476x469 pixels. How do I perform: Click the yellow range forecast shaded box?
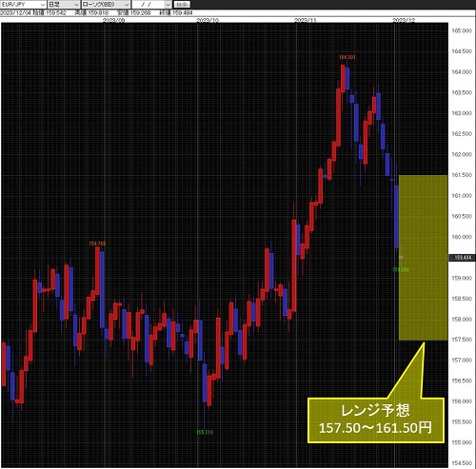[423, 258]
